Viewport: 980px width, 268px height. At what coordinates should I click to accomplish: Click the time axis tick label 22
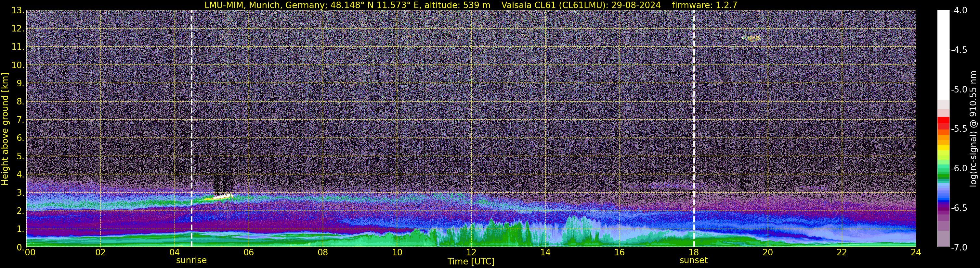[x=842, y=252]
